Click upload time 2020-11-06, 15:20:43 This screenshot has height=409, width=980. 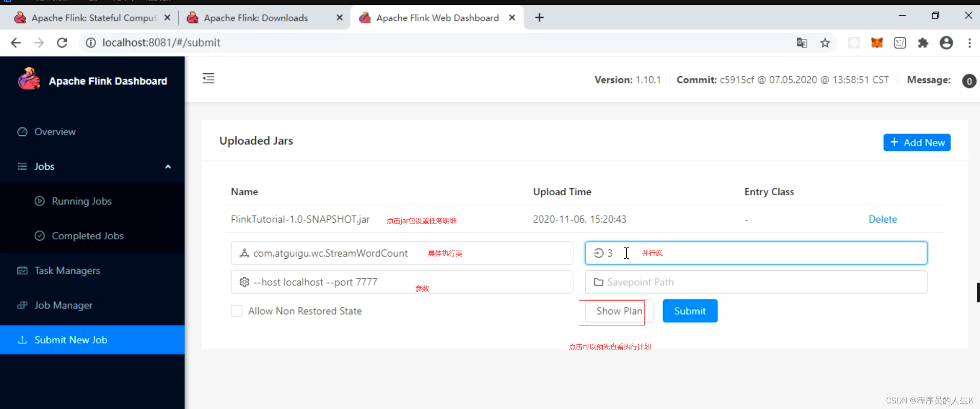(580, 219)
